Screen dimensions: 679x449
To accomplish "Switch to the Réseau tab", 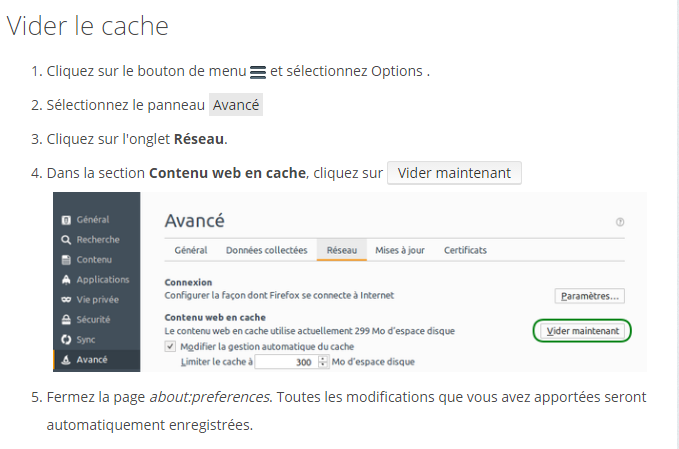I will (342, 250).
